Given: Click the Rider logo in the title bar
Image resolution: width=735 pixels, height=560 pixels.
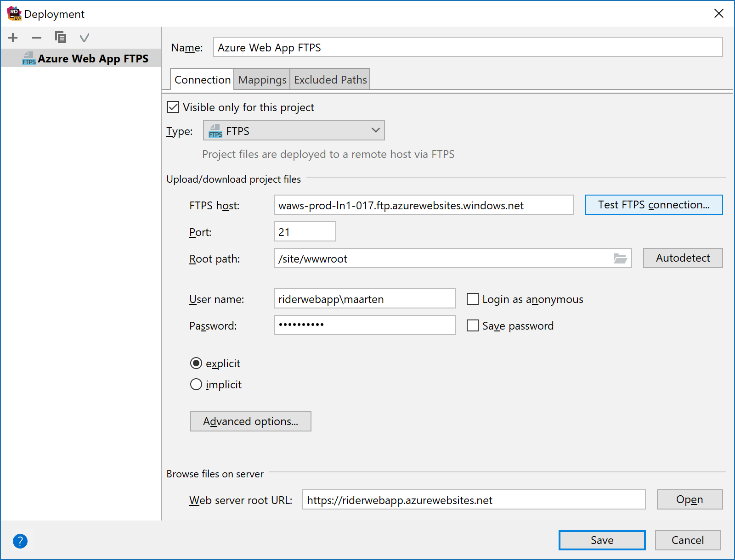Looking at the screenshot, I should (x=14, y=13).
